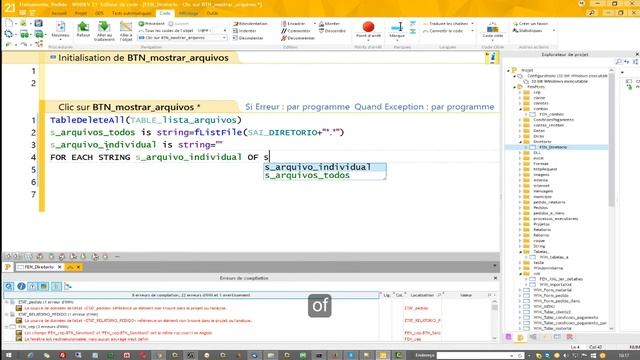The height and width of the screenshot is (360, 640).
Task: Click the red Point d'arrêt breakpoint icon
Action: point(368,27)
